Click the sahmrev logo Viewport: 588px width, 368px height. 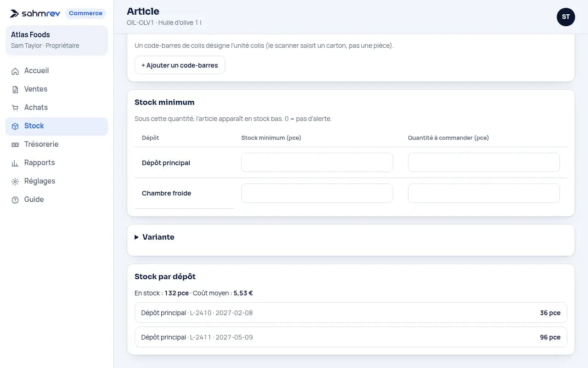35,13
